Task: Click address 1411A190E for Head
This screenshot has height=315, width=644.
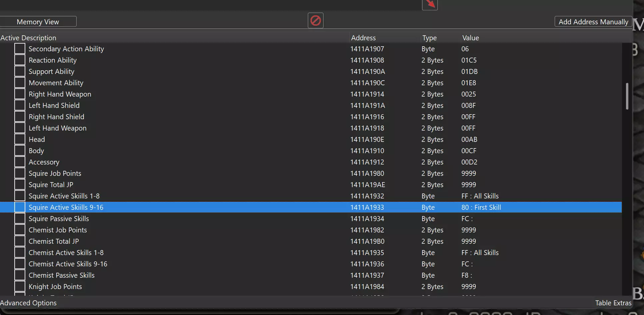Action: 367,140
